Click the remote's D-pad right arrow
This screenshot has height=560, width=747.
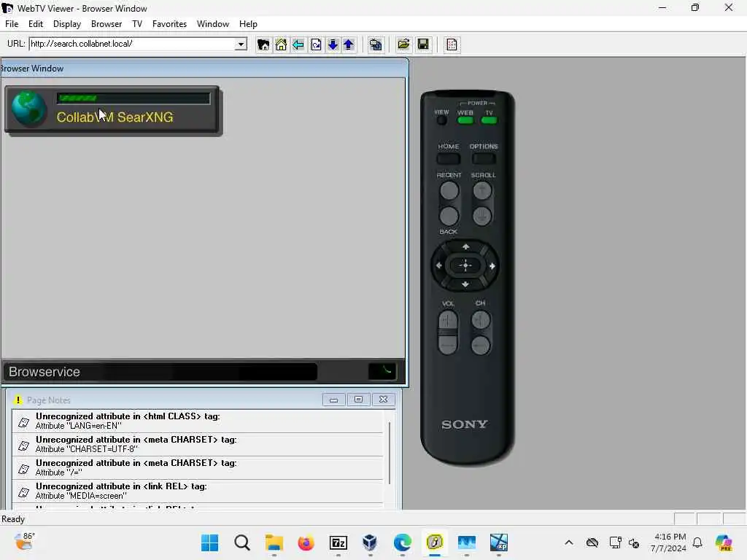click(x=492, y=265)
